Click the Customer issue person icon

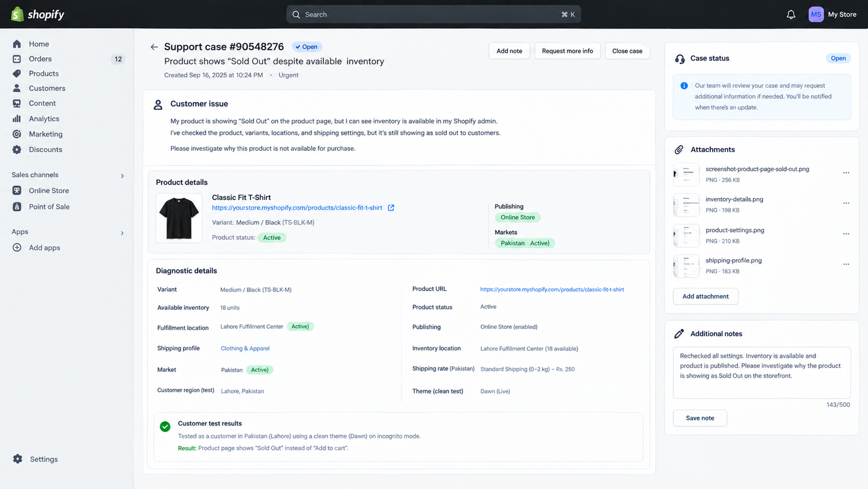tap(158, 105)
